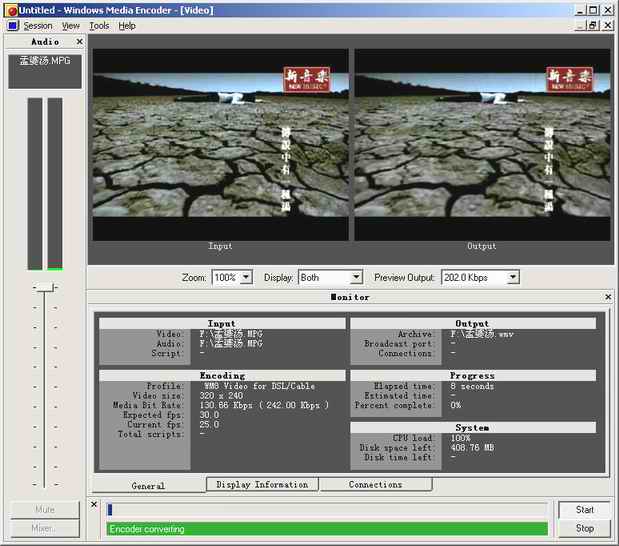Image resolution: width=619 pixels, height=546 pixels.
Task: Minimize the inner Video document window
Action: point(579,25)
